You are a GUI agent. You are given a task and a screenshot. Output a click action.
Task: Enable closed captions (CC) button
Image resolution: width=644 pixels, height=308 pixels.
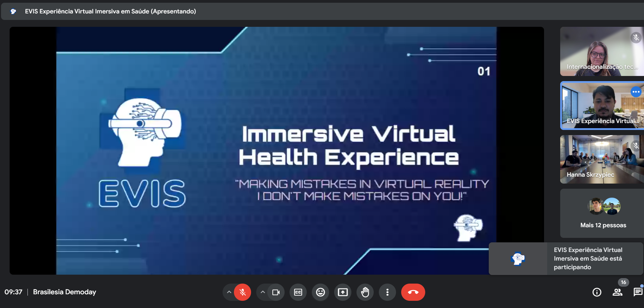(298, 292)
